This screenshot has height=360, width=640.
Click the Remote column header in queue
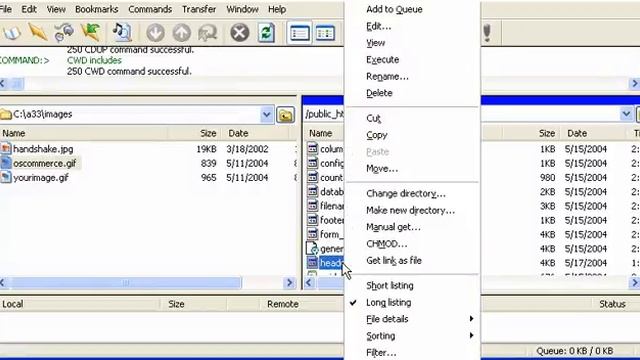point(282,304)
